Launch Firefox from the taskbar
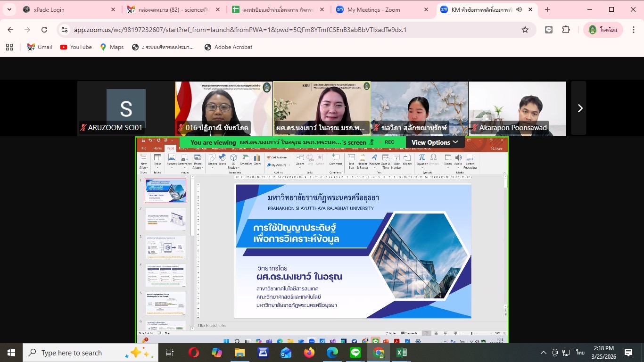 pyautogui.click(x=309, y=352)
